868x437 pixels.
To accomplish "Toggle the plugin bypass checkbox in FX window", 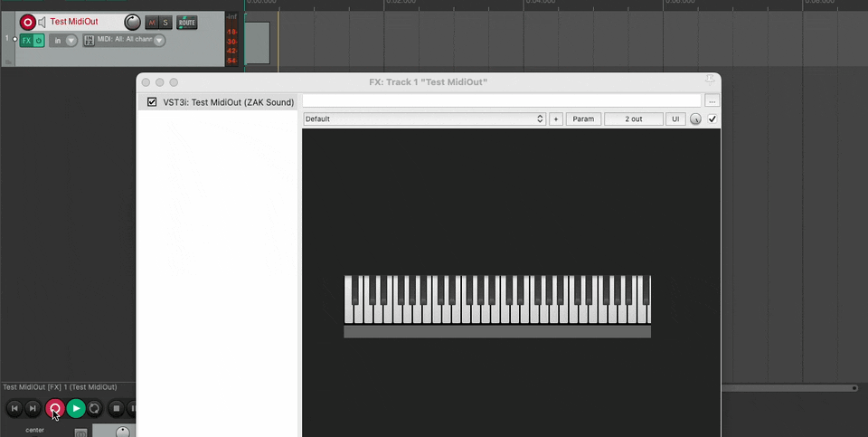I will click(712, 119).
